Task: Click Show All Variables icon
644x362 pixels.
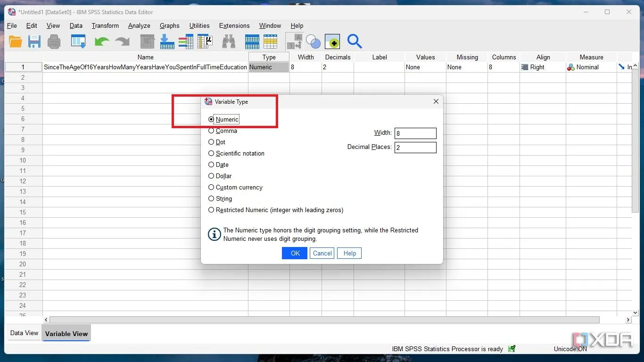Action: click(x=332, y=41)
